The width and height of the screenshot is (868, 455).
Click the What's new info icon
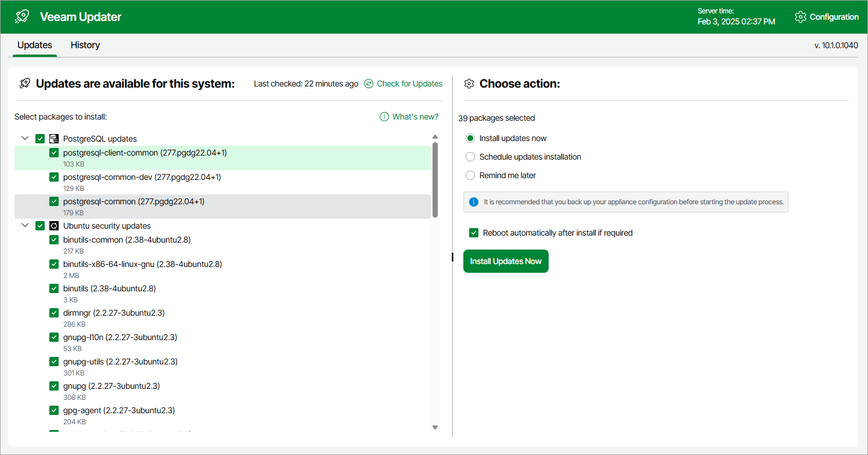coord(384,117)
